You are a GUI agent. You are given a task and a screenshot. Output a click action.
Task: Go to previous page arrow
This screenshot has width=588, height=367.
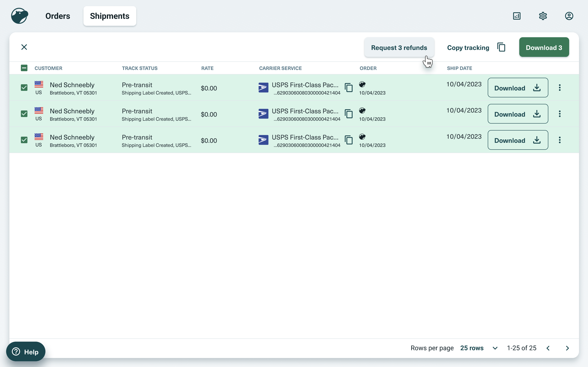point(548,348)
